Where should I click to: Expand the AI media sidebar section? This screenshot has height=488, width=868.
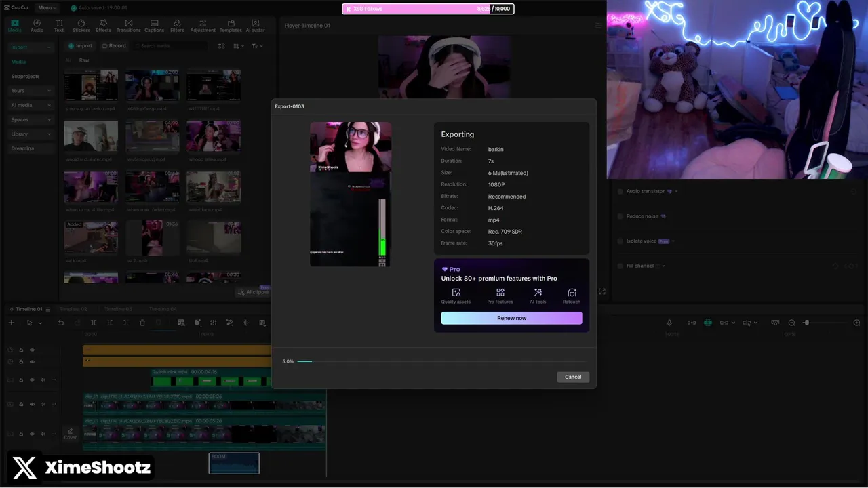[31, 105]
